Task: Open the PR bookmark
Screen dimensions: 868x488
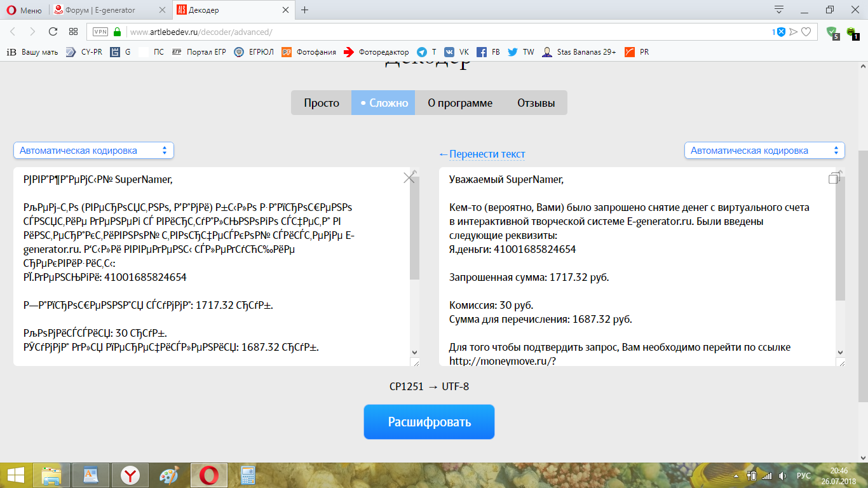Action: pos(636,52)
